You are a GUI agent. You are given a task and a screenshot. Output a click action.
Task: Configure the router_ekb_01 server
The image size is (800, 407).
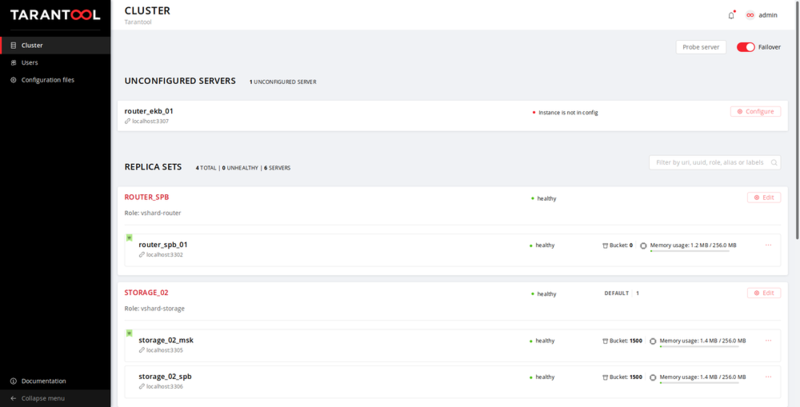coord(755,112)
